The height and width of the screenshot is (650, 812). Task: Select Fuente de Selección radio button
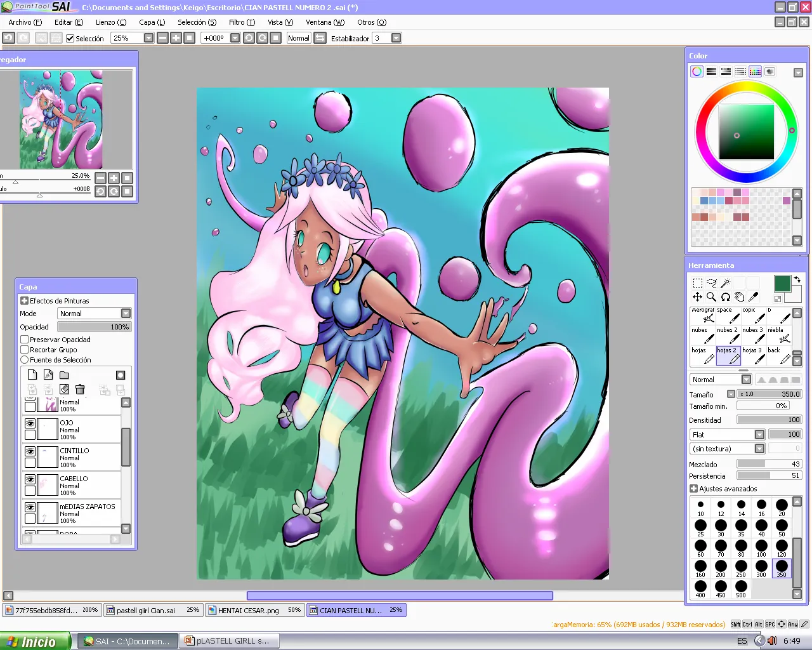[25, 360]
